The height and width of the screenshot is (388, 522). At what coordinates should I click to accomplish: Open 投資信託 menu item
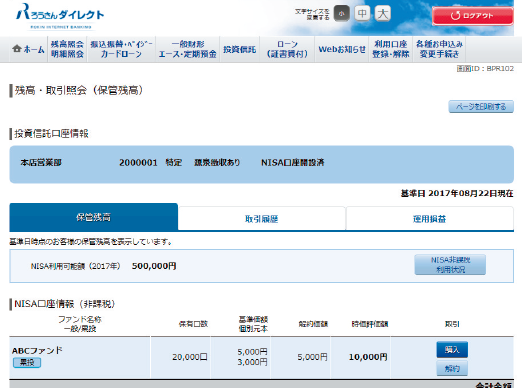[239, 49]
